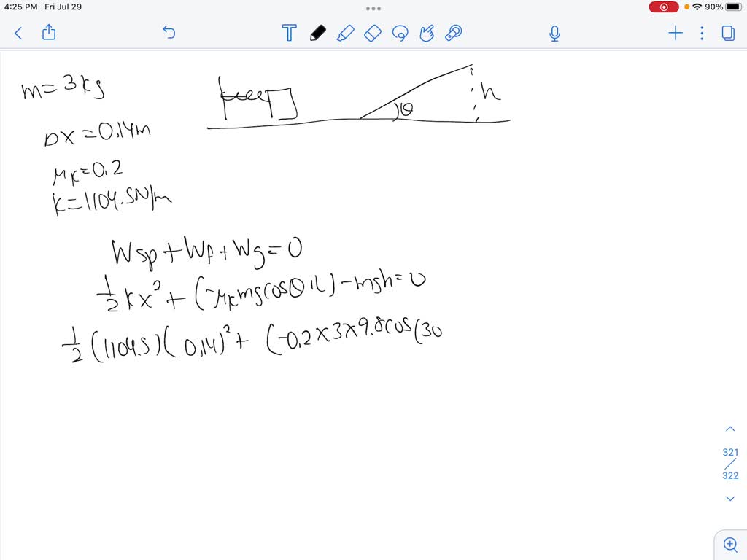Select the Eraser tool
The height and width of the screenshot is (560, 747).
tap(372, 33)
